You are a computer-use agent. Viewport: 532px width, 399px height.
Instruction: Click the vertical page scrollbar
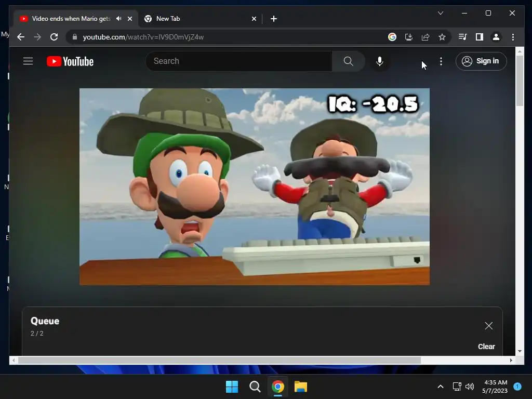[520, 81]
